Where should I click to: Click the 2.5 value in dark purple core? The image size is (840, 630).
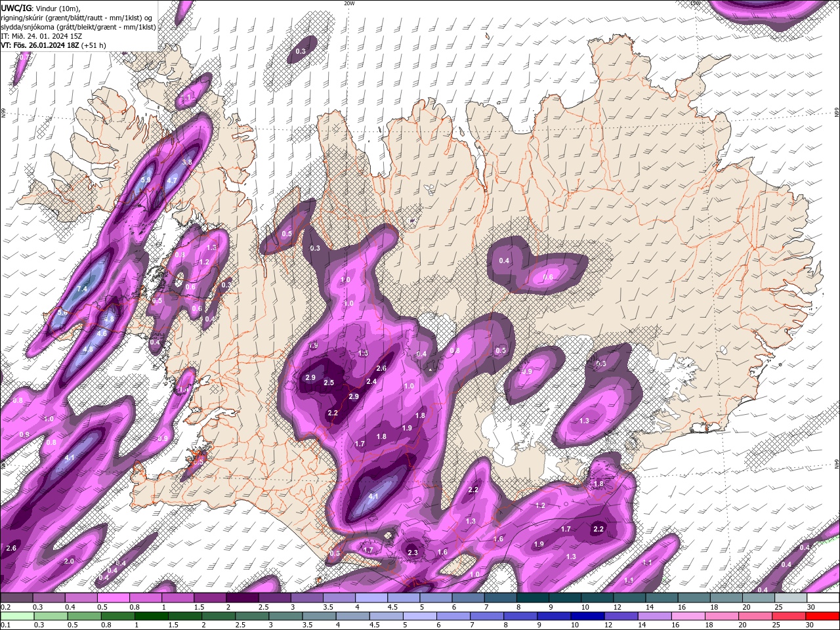(x=329, y=383)
